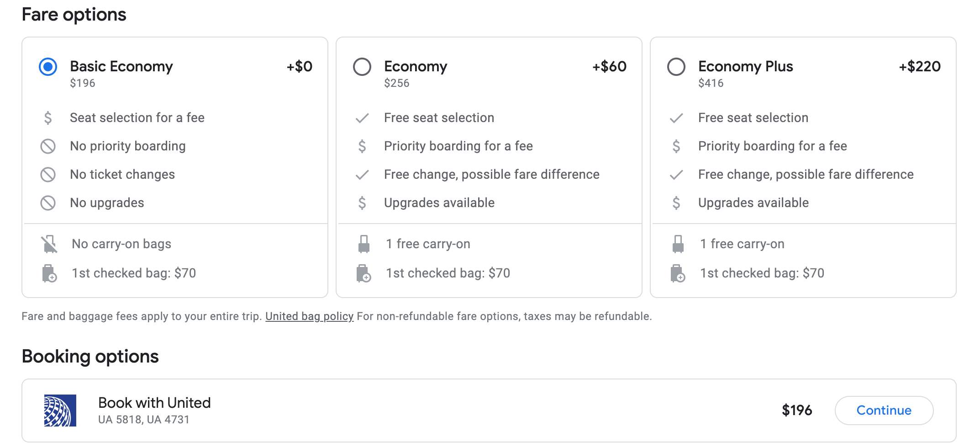Click the no priority boarding icon

pyautogui.click(x=48, y=146)
